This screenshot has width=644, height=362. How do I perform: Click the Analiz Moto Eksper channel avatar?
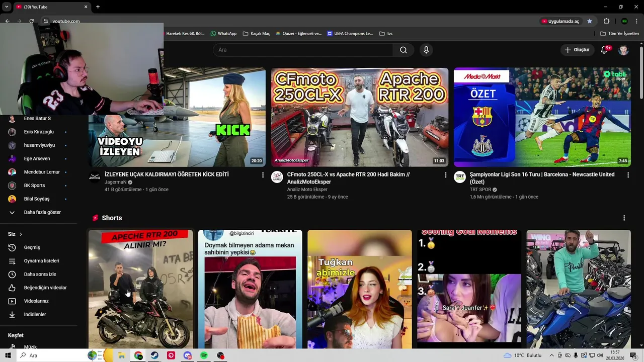click(277, 177)
